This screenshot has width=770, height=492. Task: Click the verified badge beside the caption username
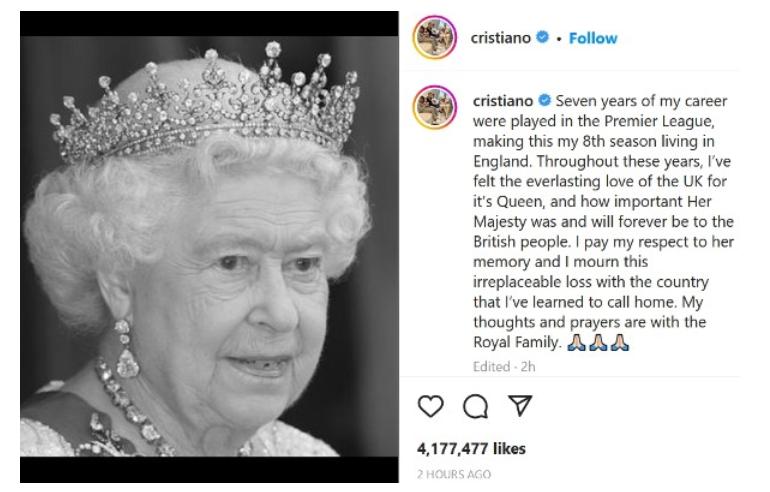click(x=545, y=101)
